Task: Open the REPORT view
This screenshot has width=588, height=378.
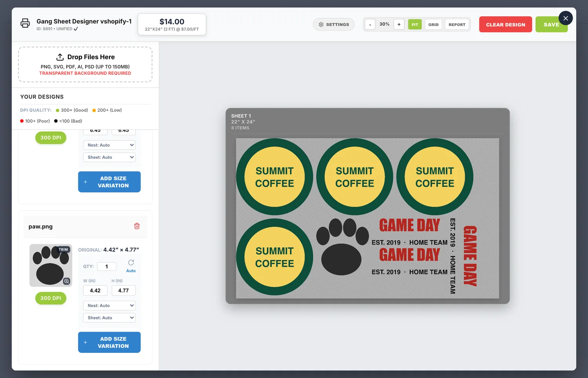Action: click(457, 24)
